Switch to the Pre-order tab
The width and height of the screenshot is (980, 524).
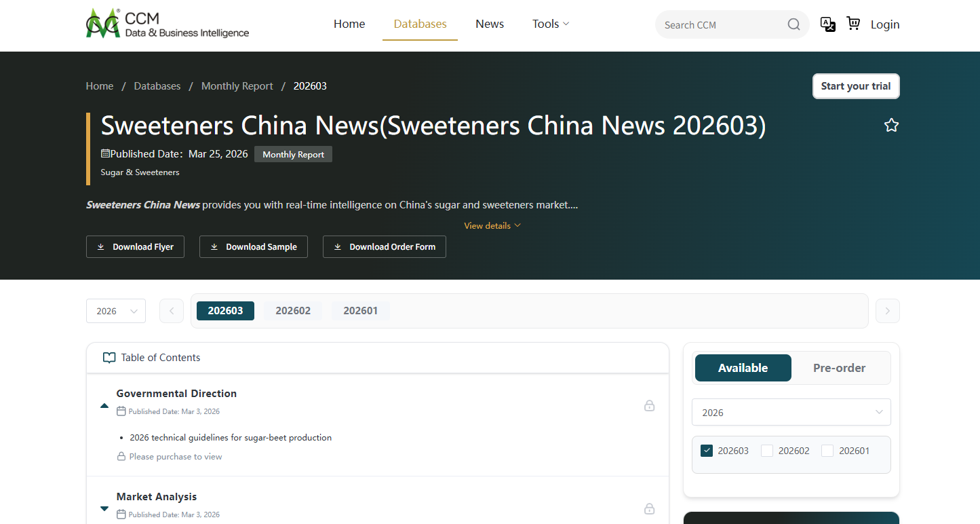coord(839,367)
